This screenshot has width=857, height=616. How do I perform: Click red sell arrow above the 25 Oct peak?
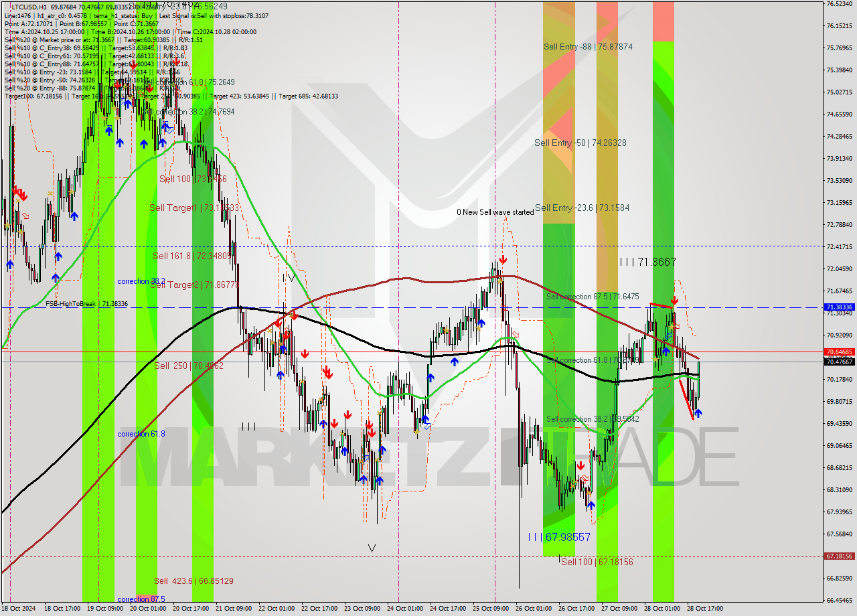coord(503,260)
